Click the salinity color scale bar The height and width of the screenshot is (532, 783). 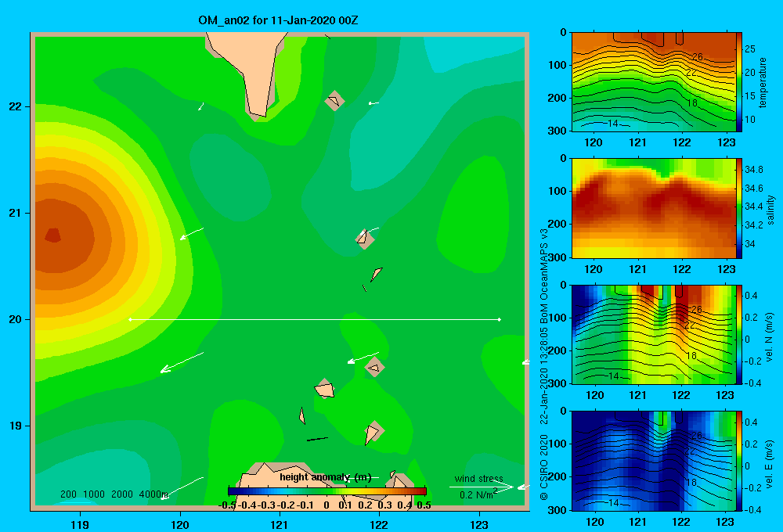(x=739, y=208)
